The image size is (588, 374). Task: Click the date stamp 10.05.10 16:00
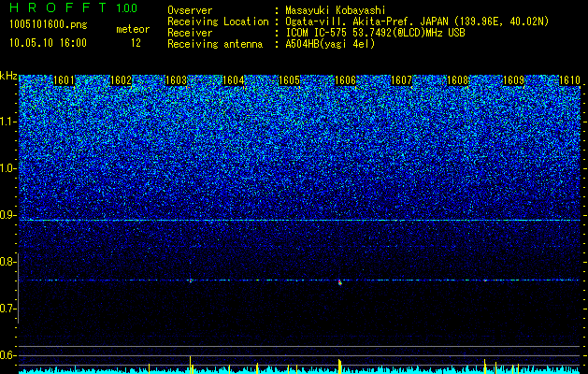[48, 43]
